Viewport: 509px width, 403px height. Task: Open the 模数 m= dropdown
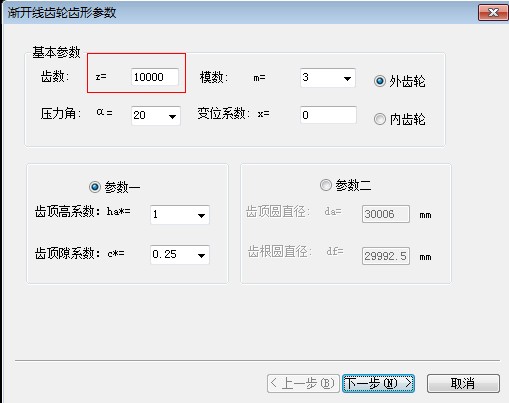pos(328,78)
